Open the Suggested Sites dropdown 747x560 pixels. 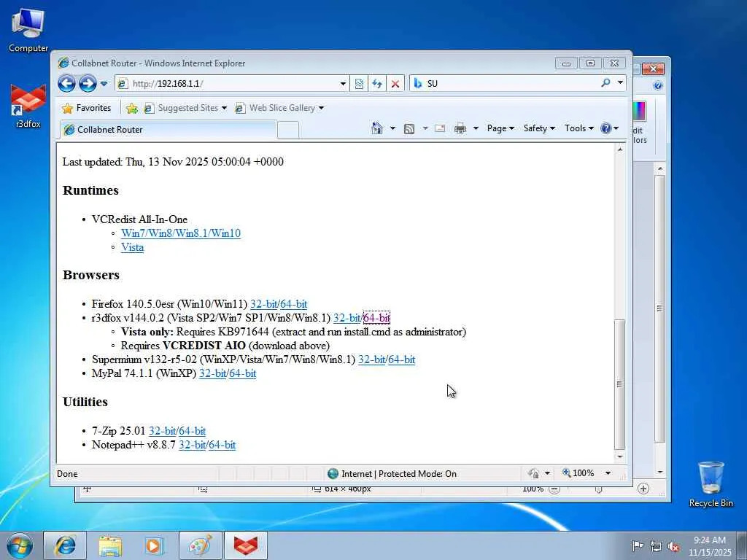coord(185,108)
